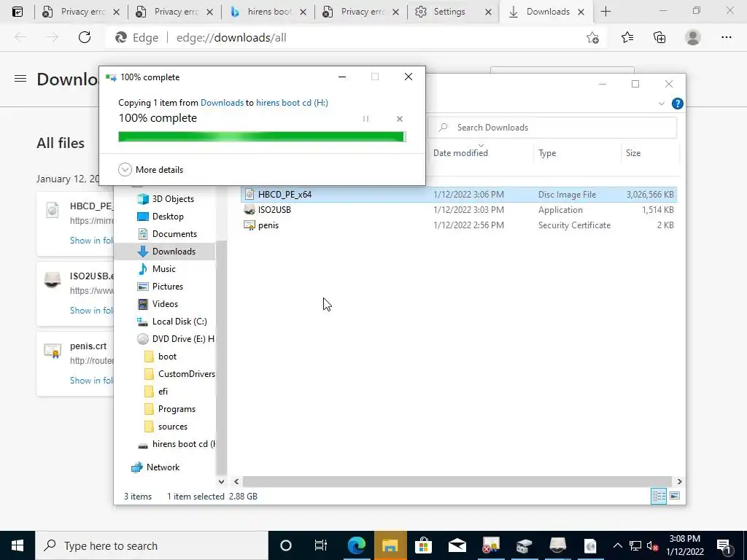The width and height of the screenshot is (747, 560).
Task: Click the copy progress bar
Action: click(x=262, y=136)
